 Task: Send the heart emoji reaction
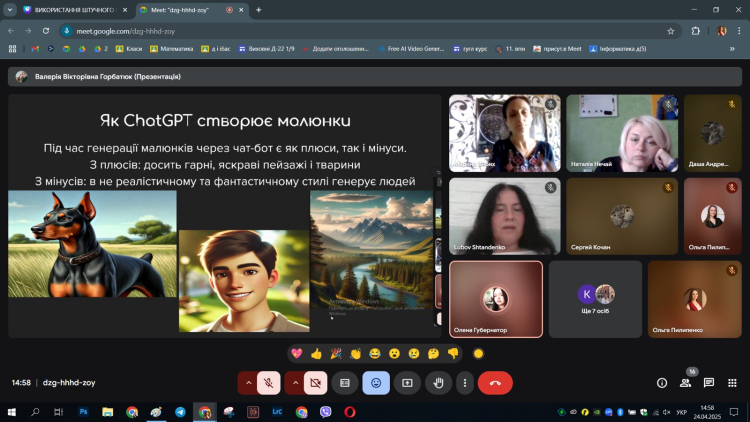297,353
